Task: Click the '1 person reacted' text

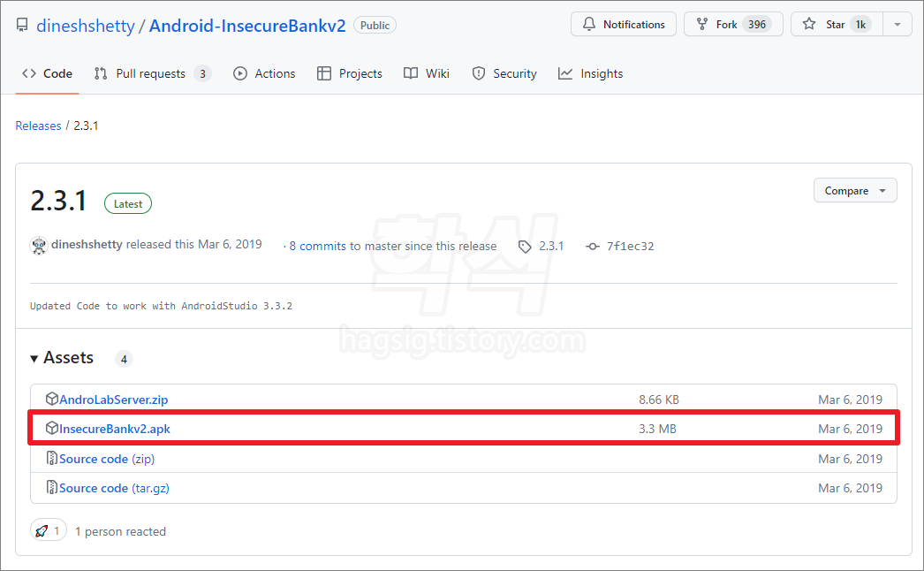Action: click(x=120, y=531)
